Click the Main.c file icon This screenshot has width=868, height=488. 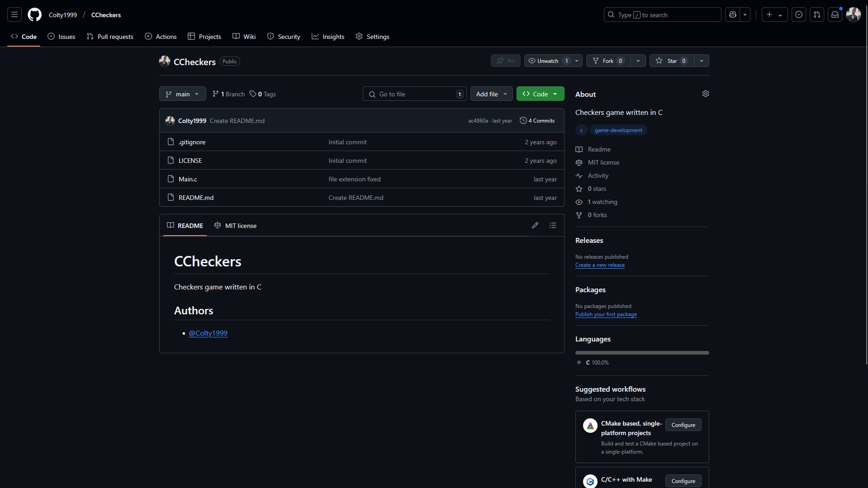[x=171, y=179]
